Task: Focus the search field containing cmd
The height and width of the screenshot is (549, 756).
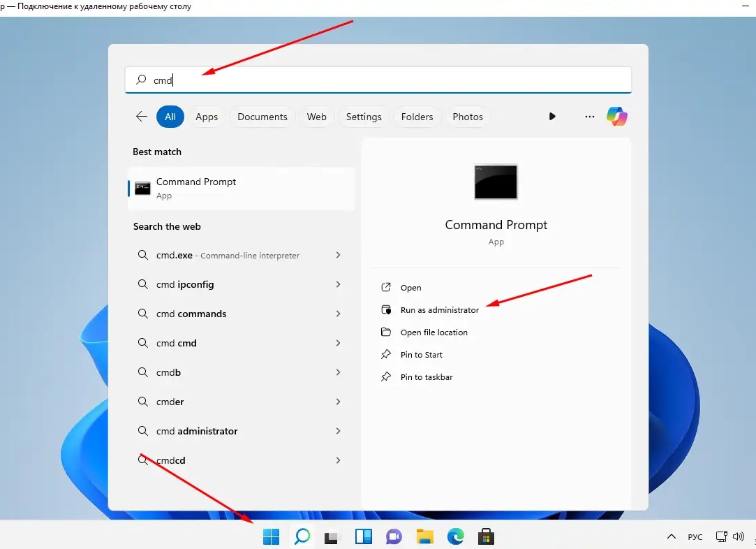Action: tap(378, 80)
